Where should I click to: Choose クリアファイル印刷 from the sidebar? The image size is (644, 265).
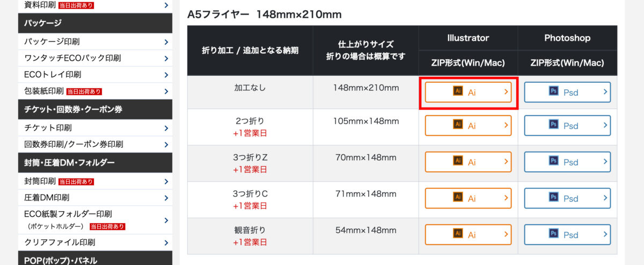click(x=95, y=242)
